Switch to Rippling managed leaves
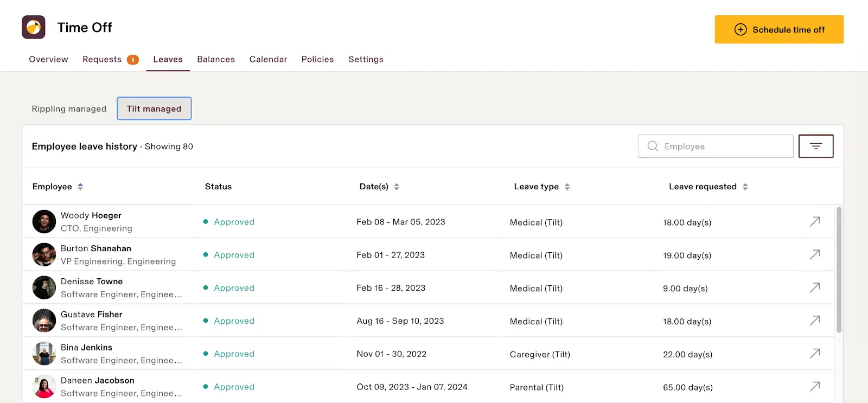 (69, 108)
